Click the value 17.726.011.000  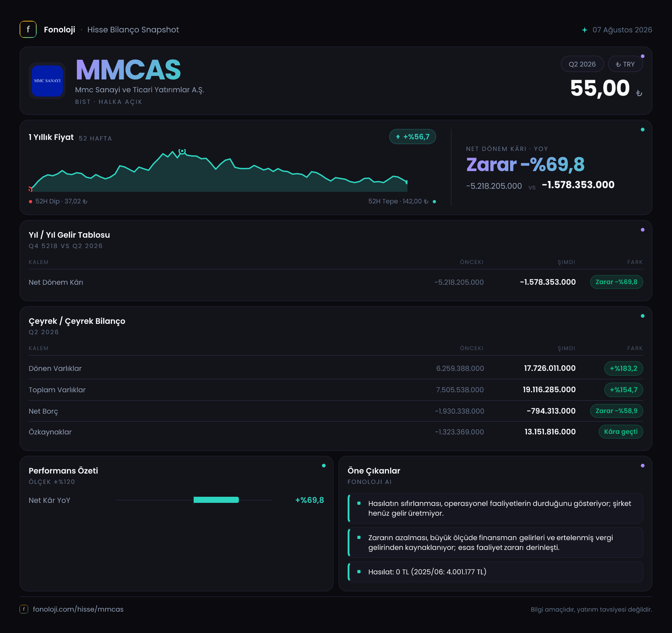[x=550, y=368]
